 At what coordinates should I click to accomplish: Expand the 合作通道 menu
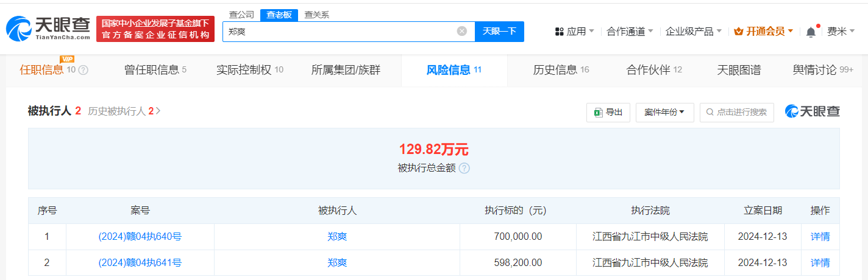[x=630, y=32]
